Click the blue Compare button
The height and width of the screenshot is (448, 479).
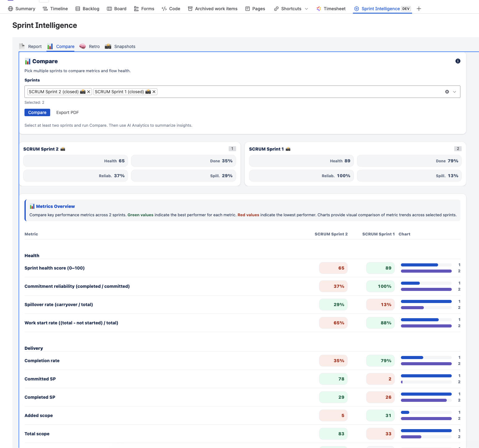point(37,112)
